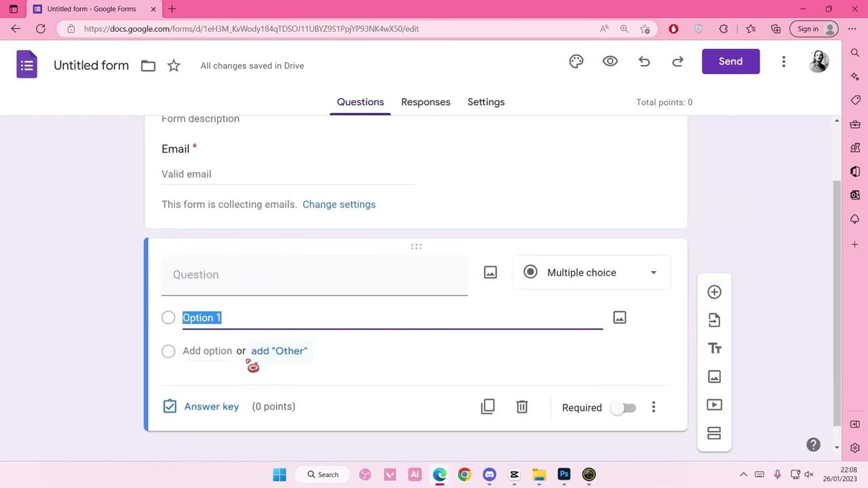Click browser refresh button
Image resolution: width=868 pixels, height=488 pixels.
point(41,28)
